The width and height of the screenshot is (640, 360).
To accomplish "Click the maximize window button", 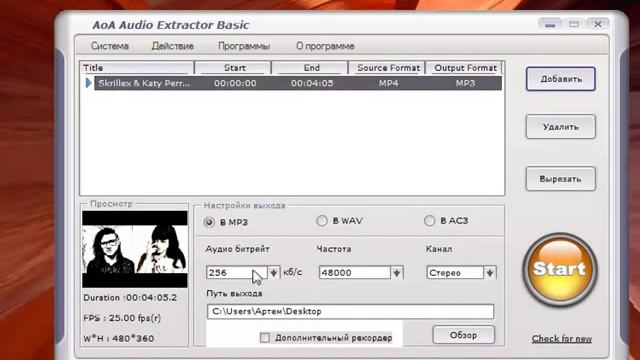I will (574, 24).
